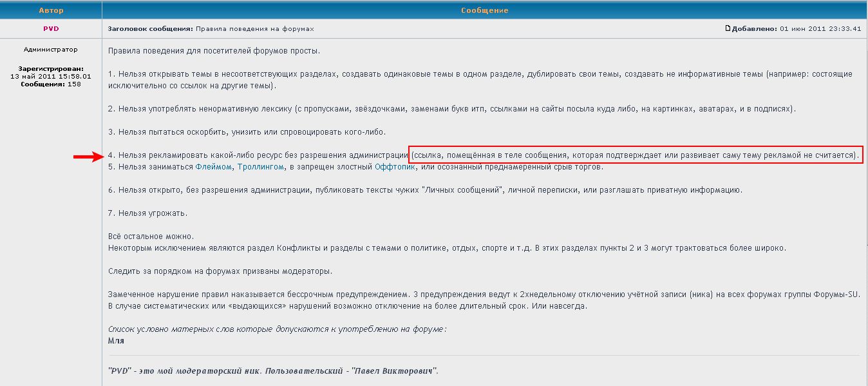Click the "Сообщения: 158" post count
Screen dimensions: 868x386
51,84
